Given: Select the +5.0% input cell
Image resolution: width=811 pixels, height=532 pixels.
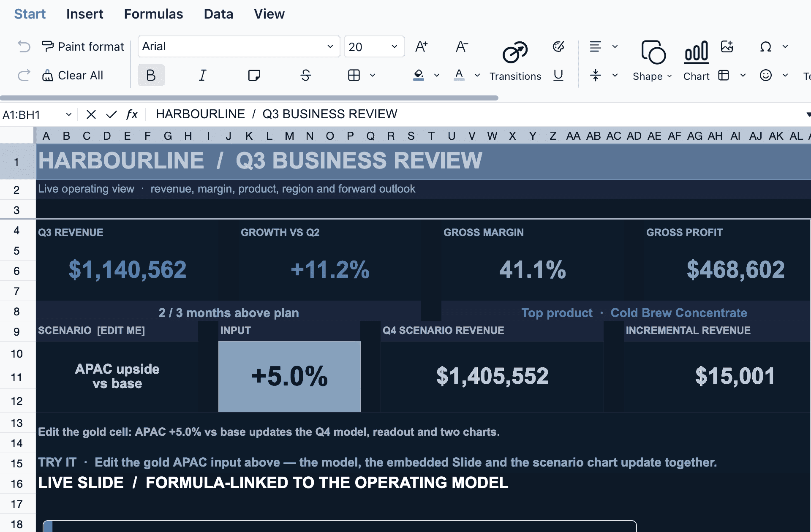Looking at the screenshot, I should pos(289,376).
